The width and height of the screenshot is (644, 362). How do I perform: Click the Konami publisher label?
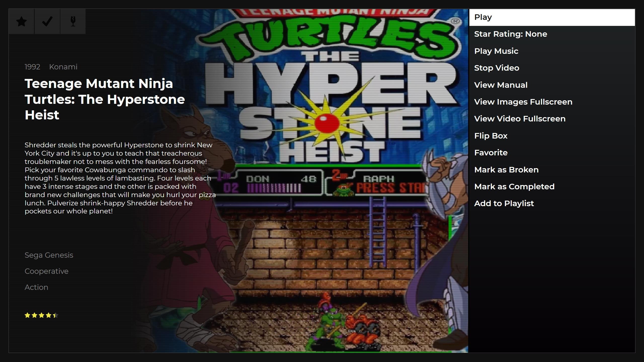tap(63, 67)
